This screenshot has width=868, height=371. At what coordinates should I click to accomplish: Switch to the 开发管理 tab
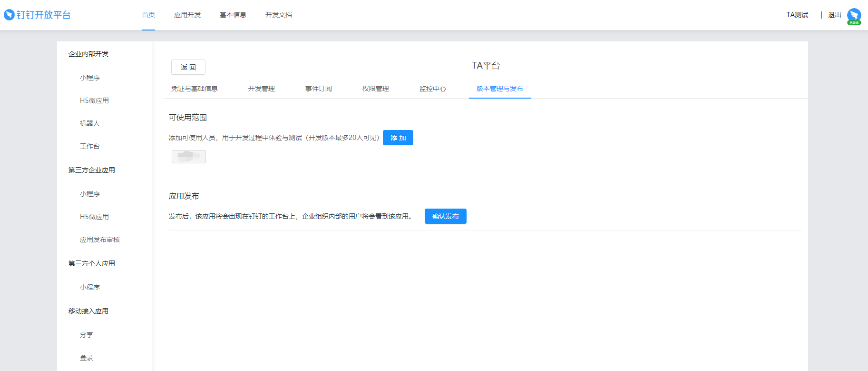(262, 89)
